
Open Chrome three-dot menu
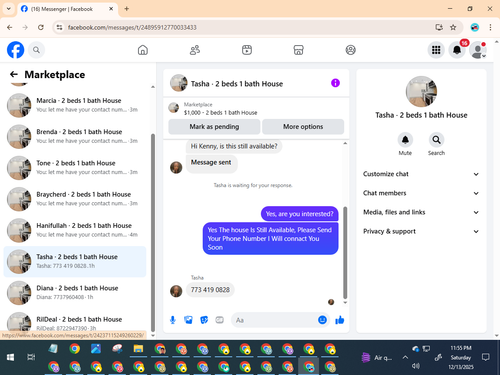click(490, 27)
